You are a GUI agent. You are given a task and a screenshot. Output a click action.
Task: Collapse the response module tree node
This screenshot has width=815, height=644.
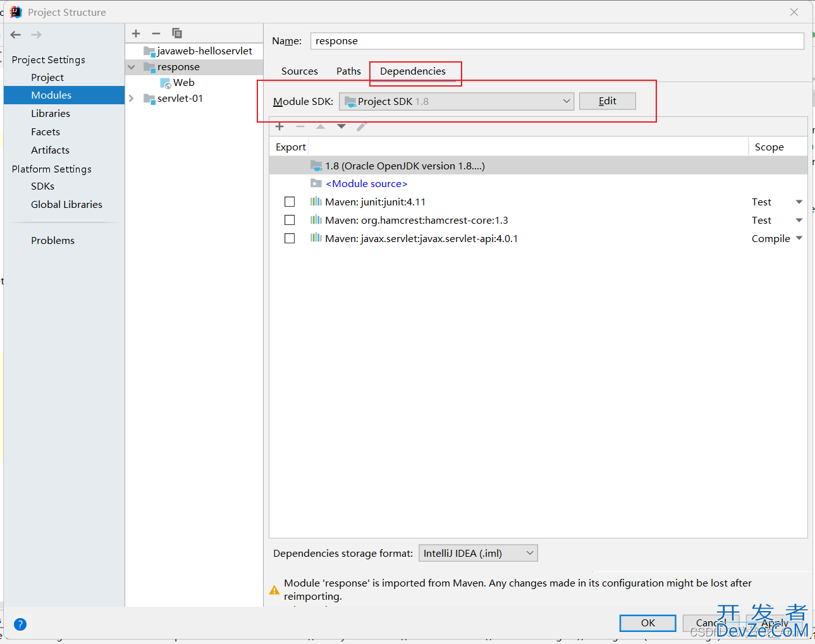tap(132, 67)
